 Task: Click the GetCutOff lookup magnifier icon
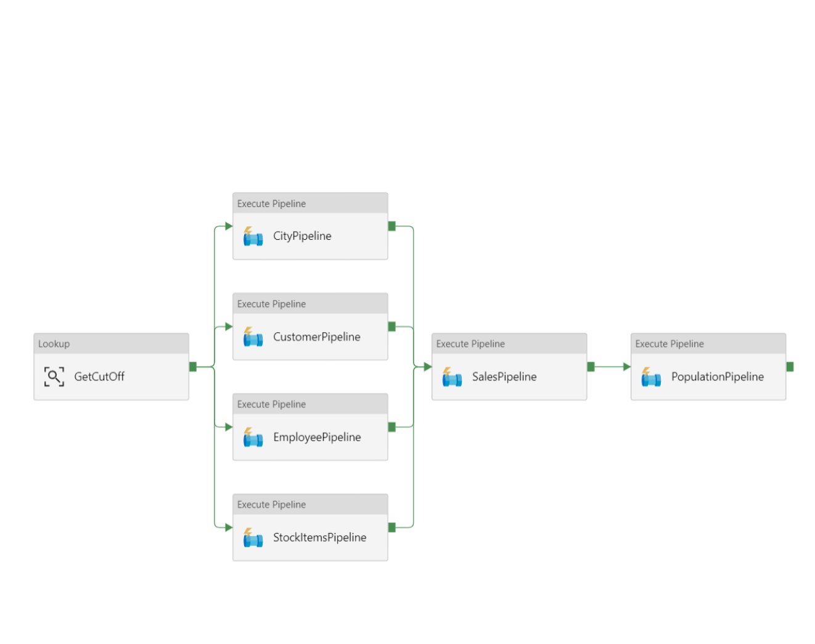tap(54, 377)
